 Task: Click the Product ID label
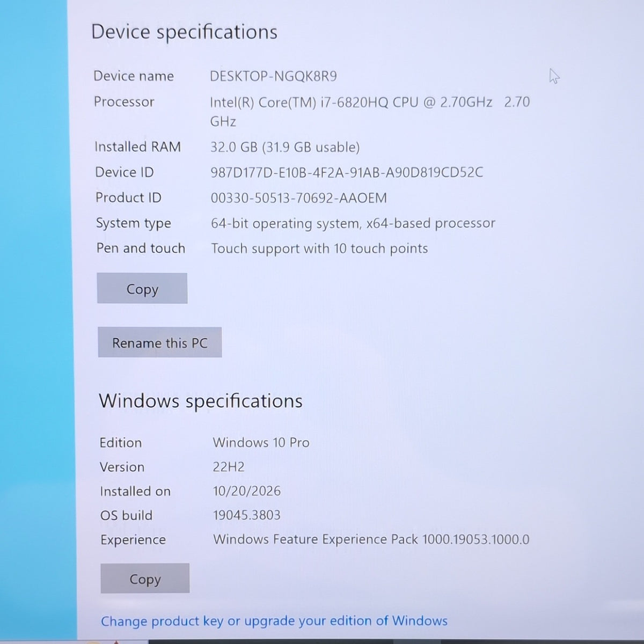128,197
